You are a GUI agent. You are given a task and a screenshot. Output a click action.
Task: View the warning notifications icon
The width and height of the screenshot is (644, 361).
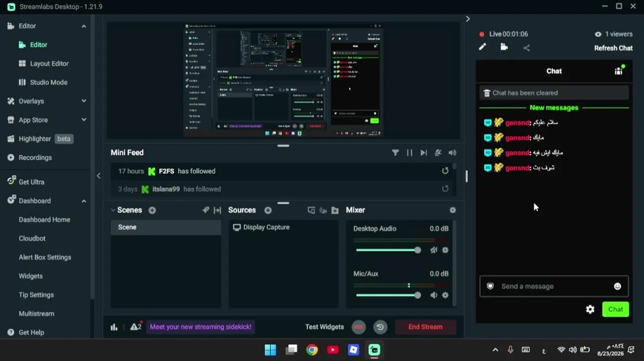136,327
